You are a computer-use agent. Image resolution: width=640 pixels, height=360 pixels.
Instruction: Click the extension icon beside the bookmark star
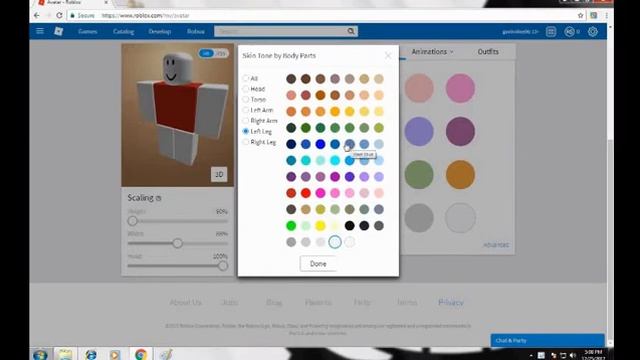tap(593, 16)
